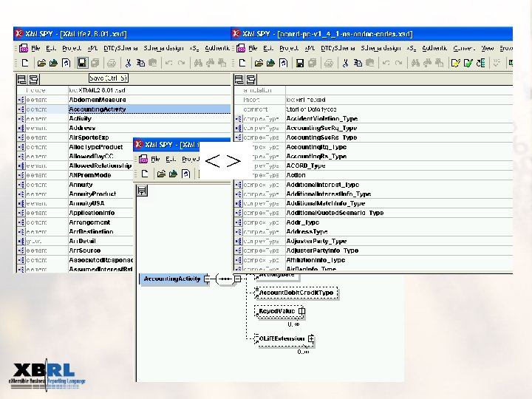Click Cut scissors icon in left XMLSpy toolbar
The image size is (532, 399).
click(128, 63)
